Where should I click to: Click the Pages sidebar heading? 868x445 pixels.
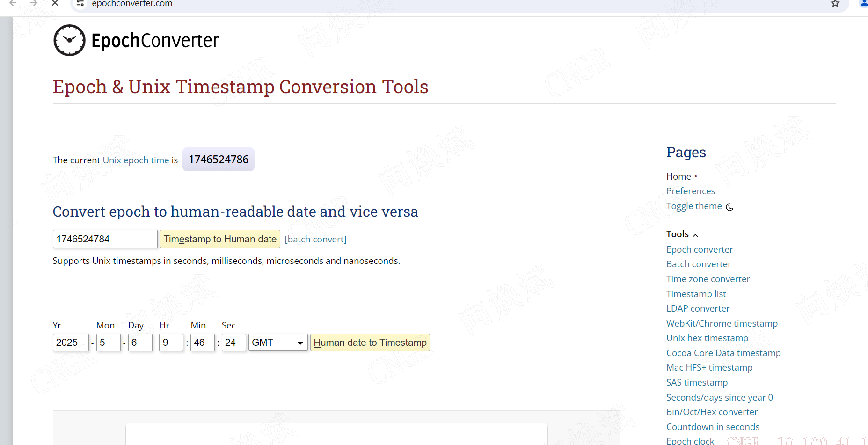(x=686, y=152)
